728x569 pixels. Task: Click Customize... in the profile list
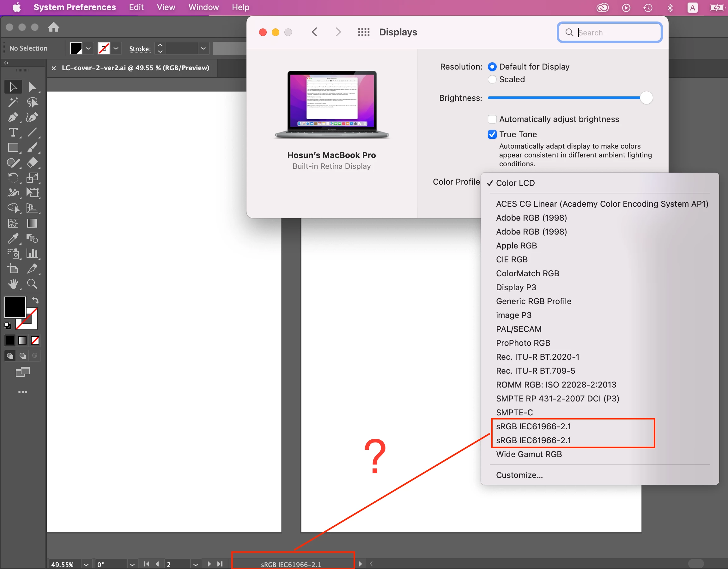519,475
